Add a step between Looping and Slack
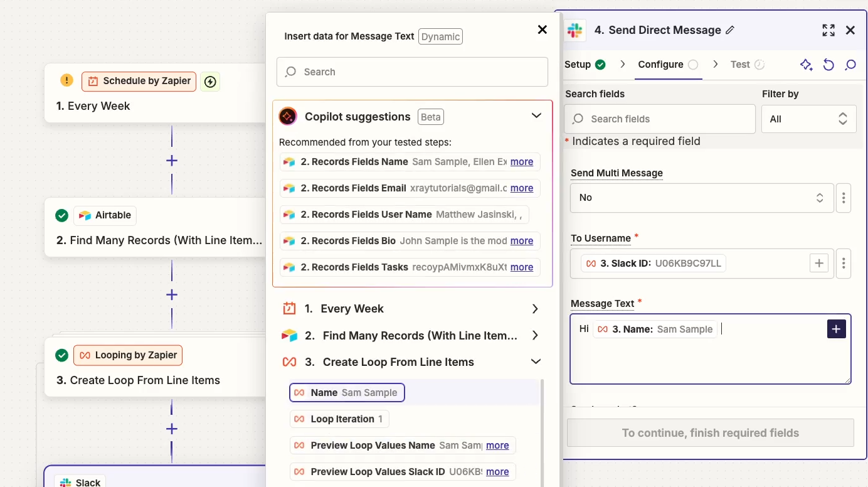868x487 pixels. [171, 429]
